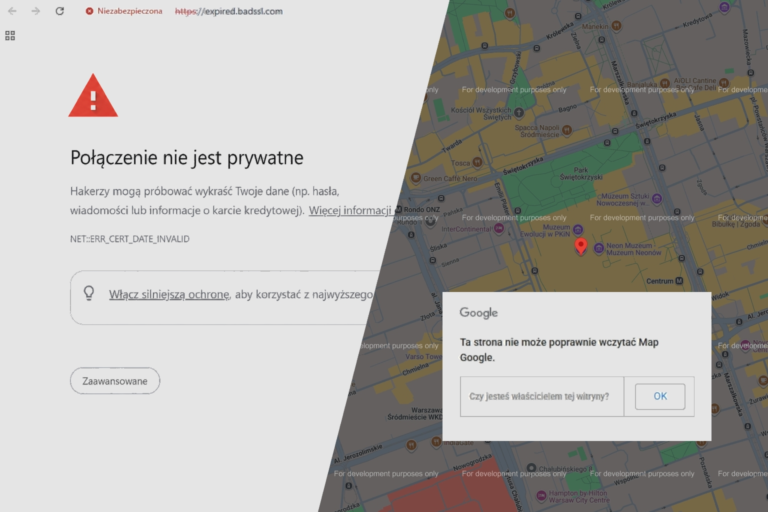Screen dimensions: 768x512
Task: Click Kościół Wszystkich Świętych marker
Action: click(x=519, y=113)
